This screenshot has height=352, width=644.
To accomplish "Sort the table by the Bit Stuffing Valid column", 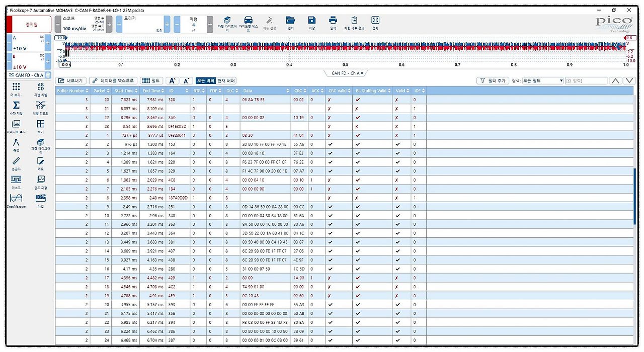I will point(373,91).
